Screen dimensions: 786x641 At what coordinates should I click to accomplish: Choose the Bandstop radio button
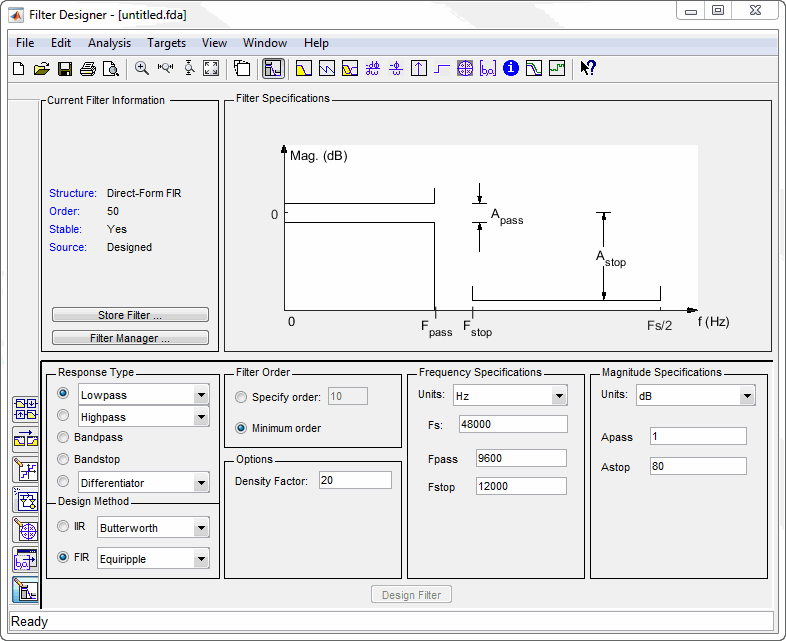click(x=63, y=459)
